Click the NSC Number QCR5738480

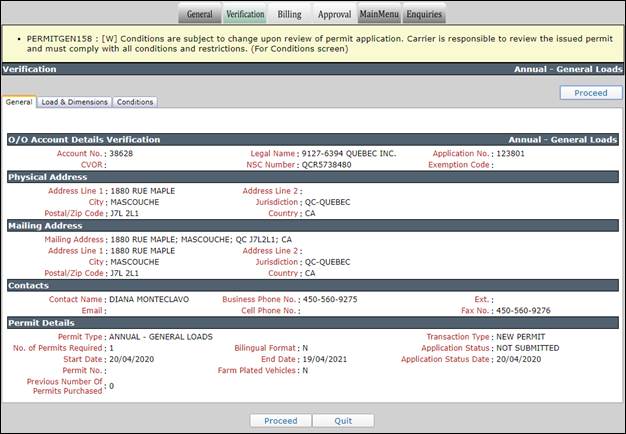pyautogui.click(x=327, y=164)
